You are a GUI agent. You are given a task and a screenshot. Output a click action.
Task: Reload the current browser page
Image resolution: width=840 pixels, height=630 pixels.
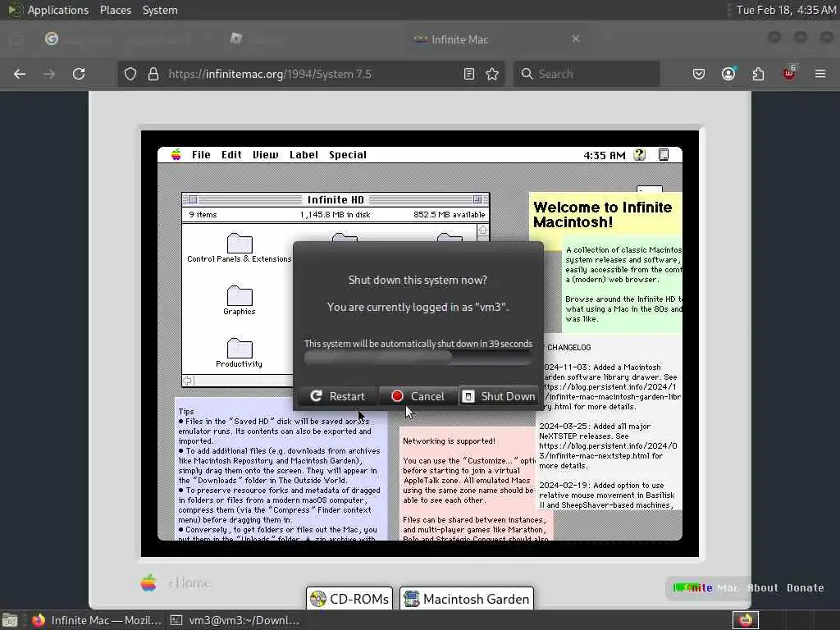(79, 74)
